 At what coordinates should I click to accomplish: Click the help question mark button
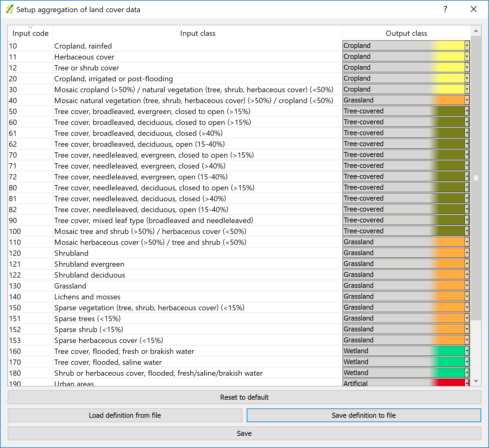pos(445,9)
